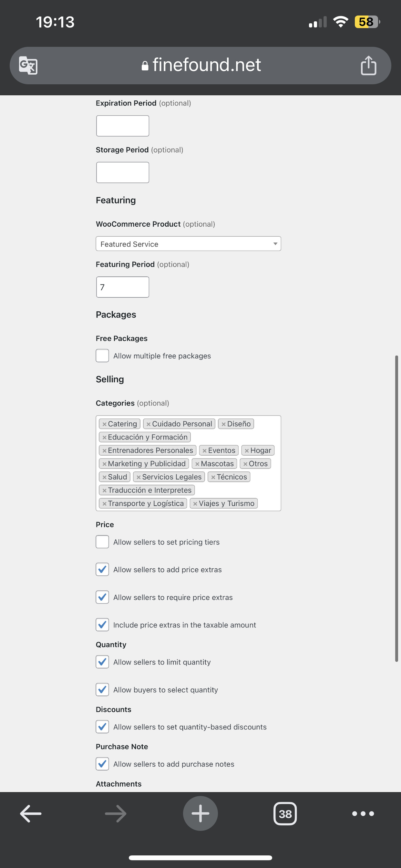Remove the Catering category tag
The image size is (401, 868).
pos(105,424)
